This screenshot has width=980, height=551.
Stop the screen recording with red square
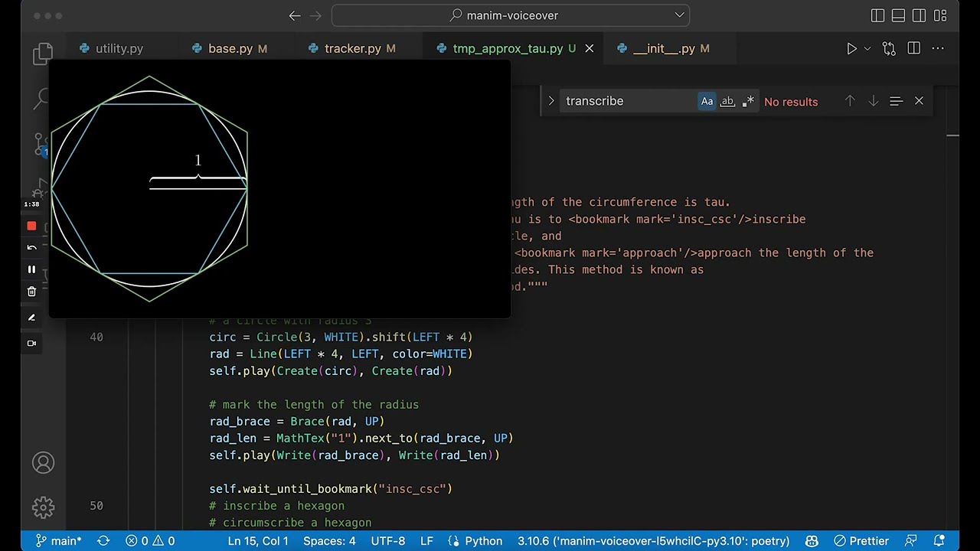pos(31,227)
